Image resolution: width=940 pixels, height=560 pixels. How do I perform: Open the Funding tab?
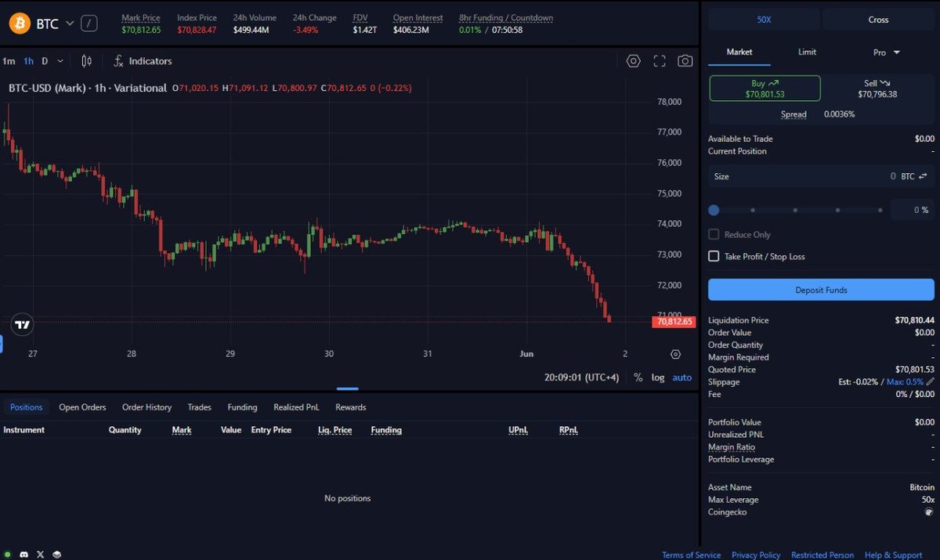pyautogui.click(x=242, y=407)
